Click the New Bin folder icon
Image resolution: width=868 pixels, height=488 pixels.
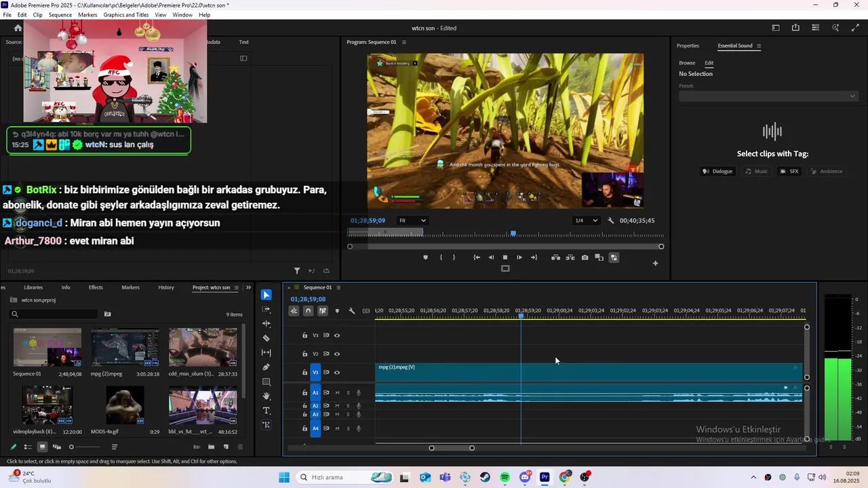211,447
